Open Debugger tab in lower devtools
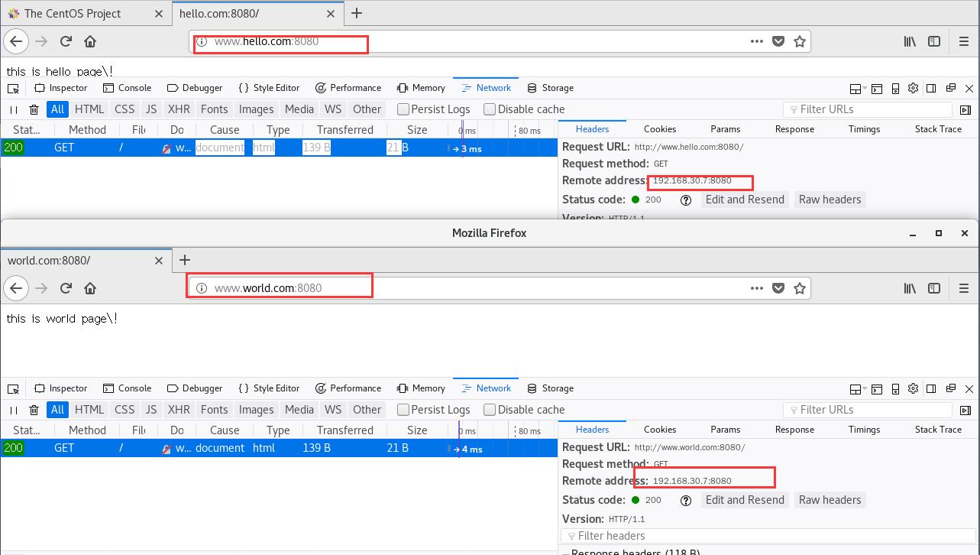Image resolution: width=980 pixels, height=555 pixels. coord(195,388)
